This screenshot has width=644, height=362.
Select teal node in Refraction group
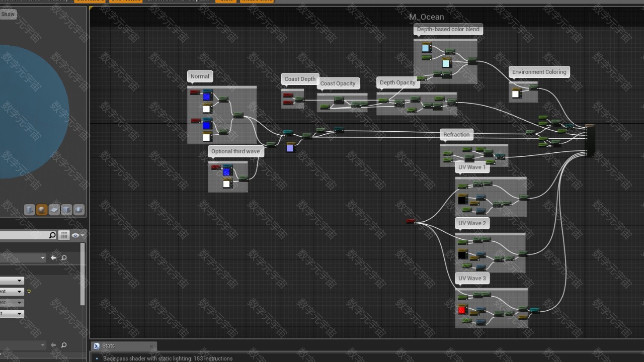(500, 156)
